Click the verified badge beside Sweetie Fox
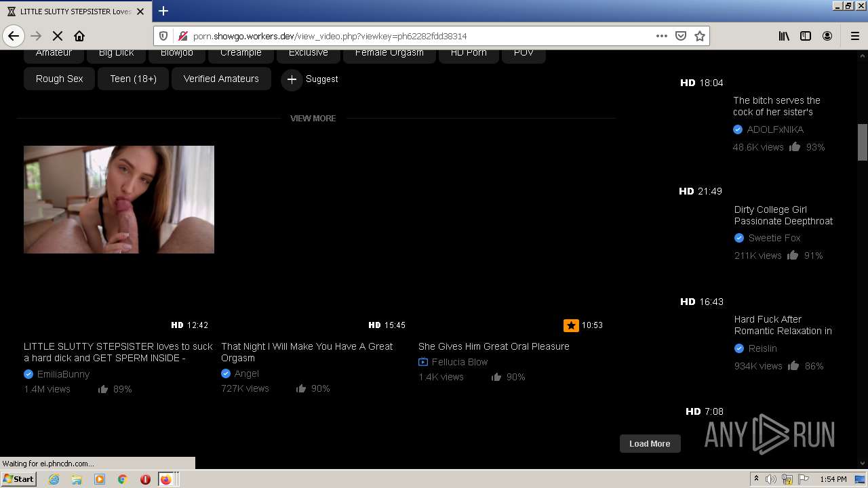868x488 pixels. coord(739,238)
